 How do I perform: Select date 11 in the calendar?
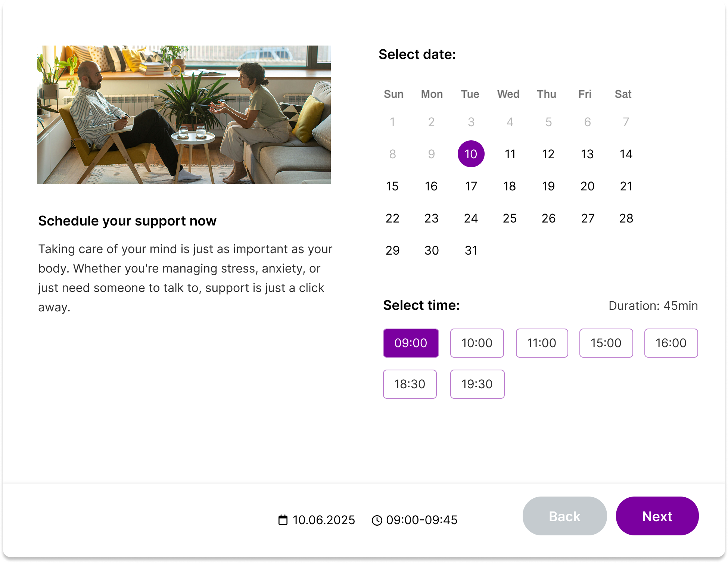[x=510, y=154]
